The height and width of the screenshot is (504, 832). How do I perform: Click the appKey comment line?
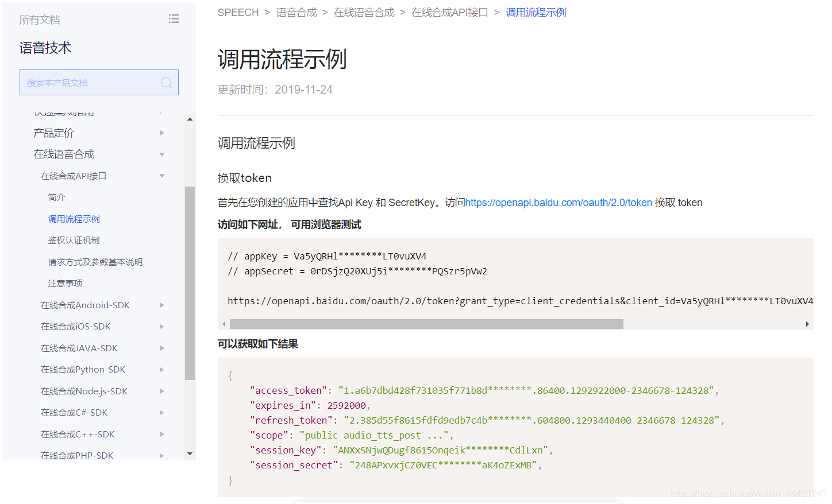pos(327,257)
